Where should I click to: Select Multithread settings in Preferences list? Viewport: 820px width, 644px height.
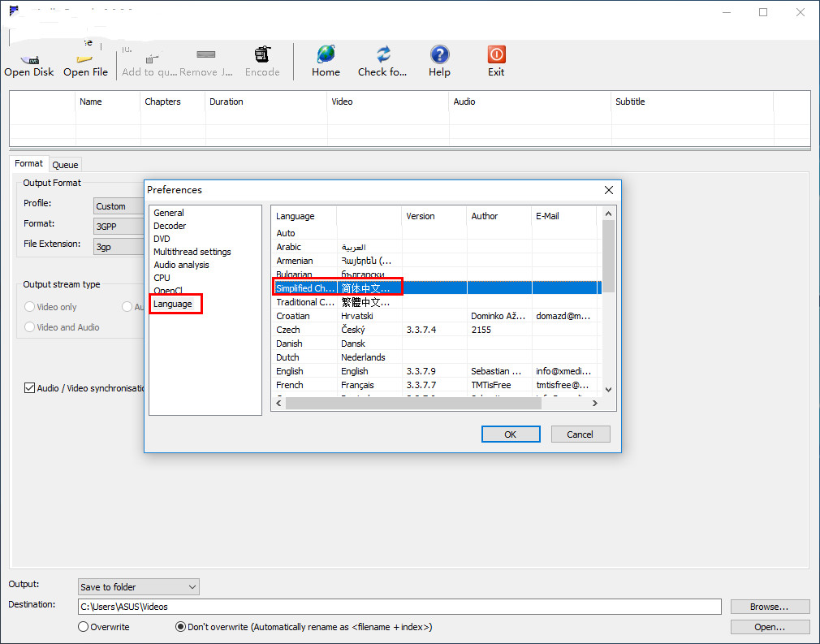[x=192, y=252]
